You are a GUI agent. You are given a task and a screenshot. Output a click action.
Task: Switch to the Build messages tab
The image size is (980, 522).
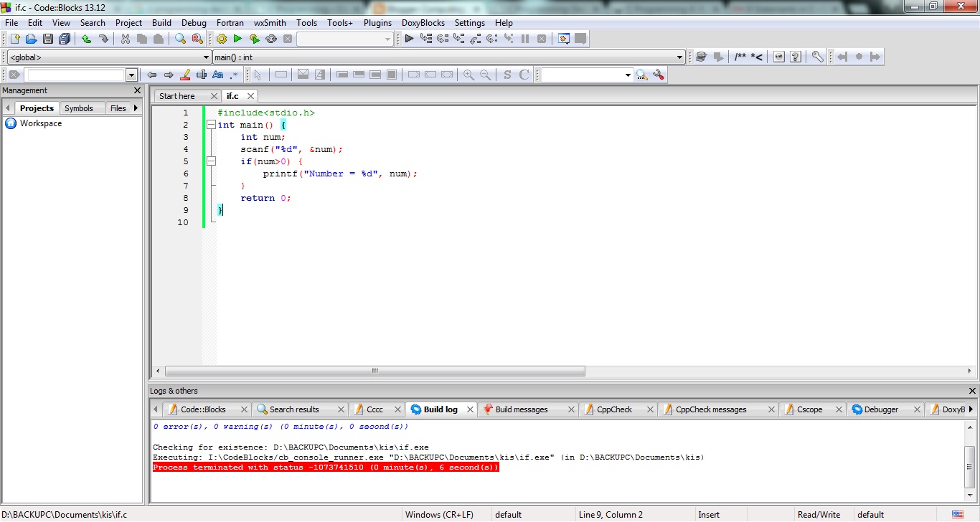tap(522, 409)
